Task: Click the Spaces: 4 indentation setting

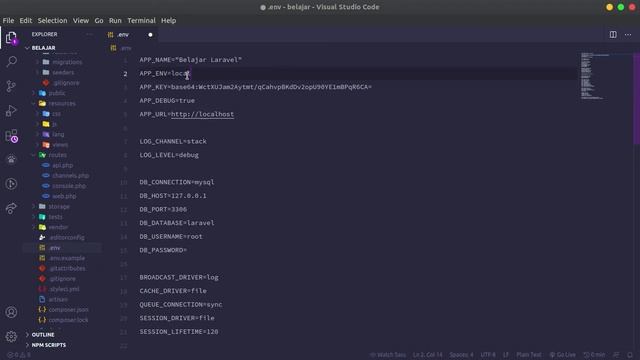Action: (x=461, y=355)
